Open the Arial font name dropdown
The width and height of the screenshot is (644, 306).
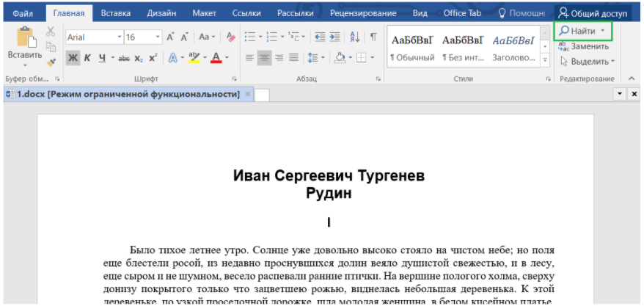pos(119,37)
